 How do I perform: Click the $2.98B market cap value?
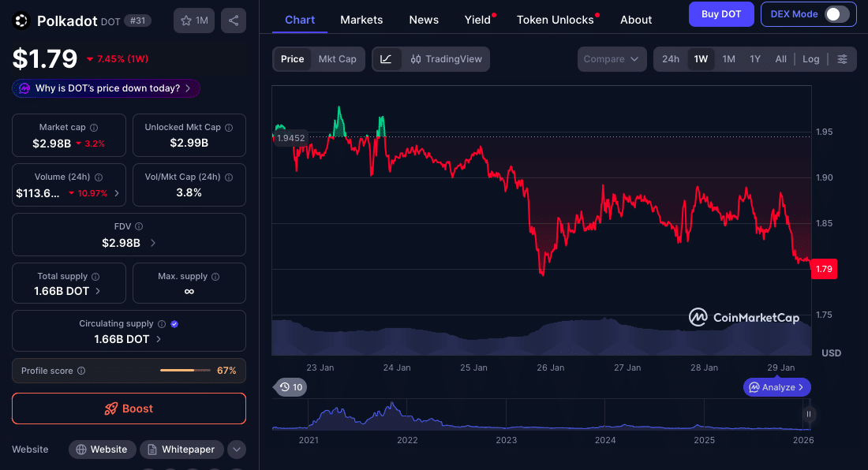51,144
